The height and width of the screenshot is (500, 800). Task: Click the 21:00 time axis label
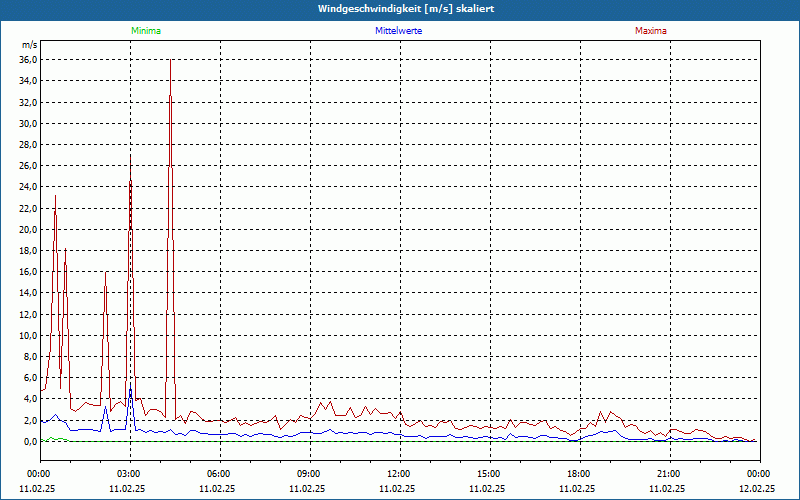click(x=670, y=474)
